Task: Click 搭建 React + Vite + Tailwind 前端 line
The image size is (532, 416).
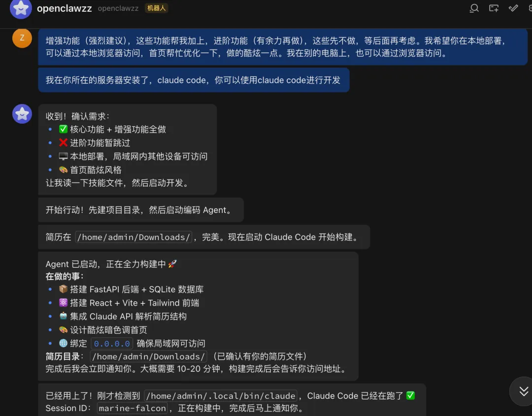Action: 129,303
